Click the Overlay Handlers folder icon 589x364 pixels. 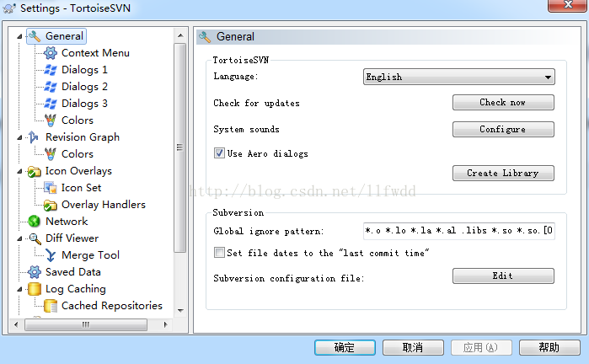51,205
